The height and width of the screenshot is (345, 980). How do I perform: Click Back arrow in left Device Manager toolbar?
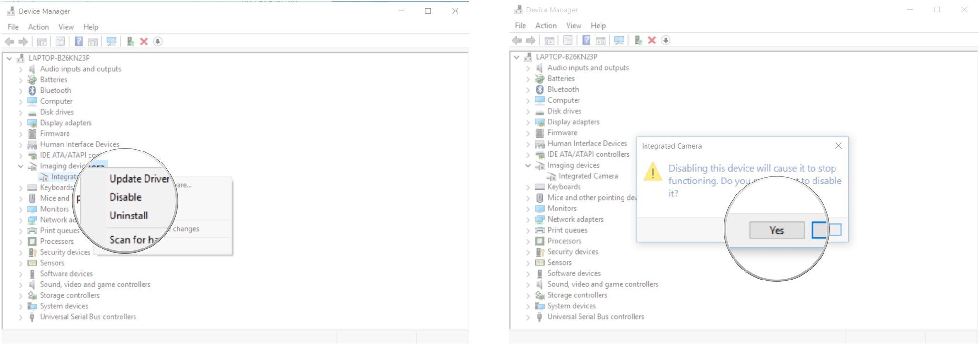[10, 42]
